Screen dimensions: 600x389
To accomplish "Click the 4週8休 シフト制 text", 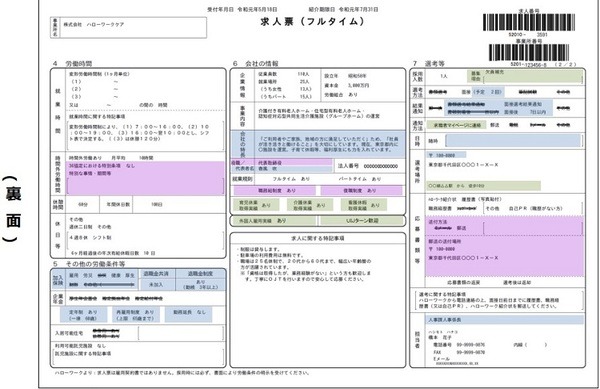I will point(90,238).
